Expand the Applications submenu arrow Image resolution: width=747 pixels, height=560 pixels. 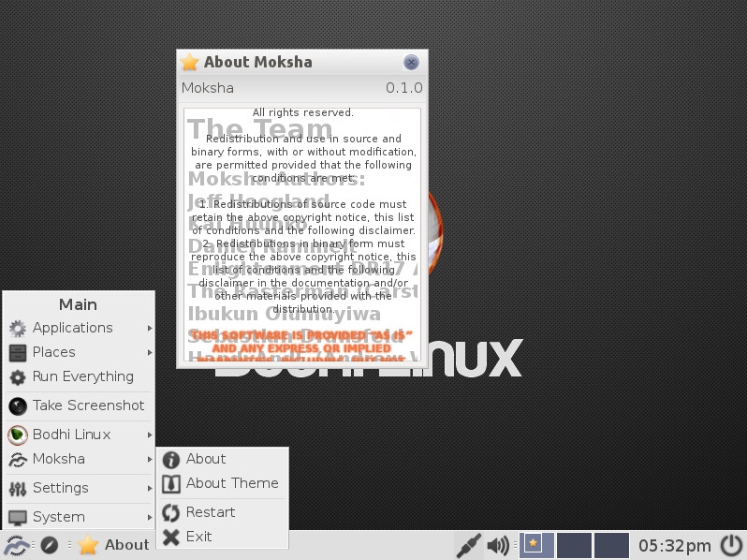coord(150,329)
